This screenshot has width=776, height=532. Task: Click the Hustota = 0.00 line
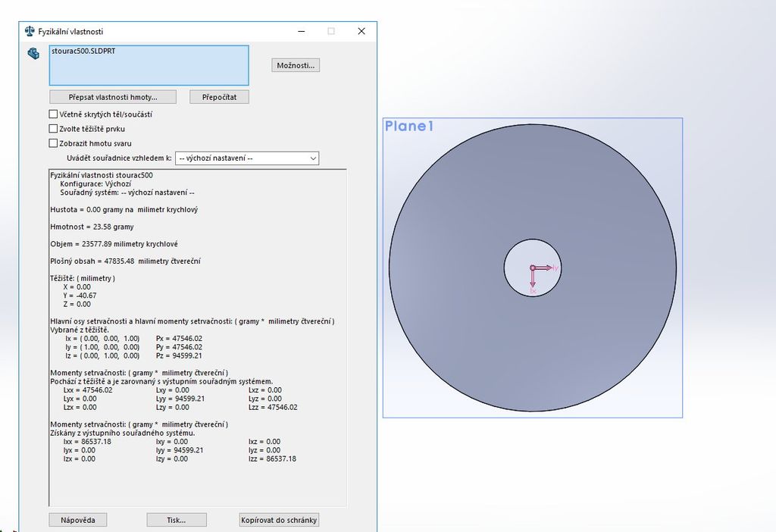[x=124, y=210]
